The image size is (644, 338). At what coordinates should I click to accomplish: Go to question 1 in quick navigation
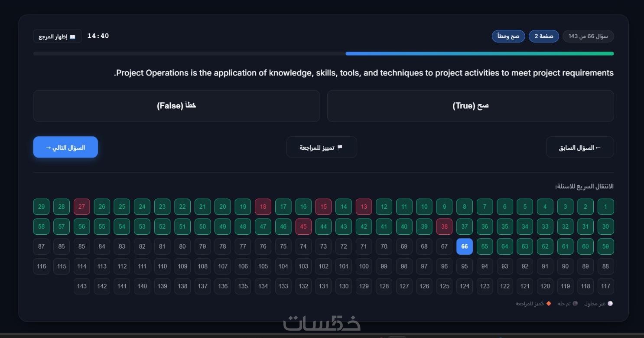pos(605,207)
